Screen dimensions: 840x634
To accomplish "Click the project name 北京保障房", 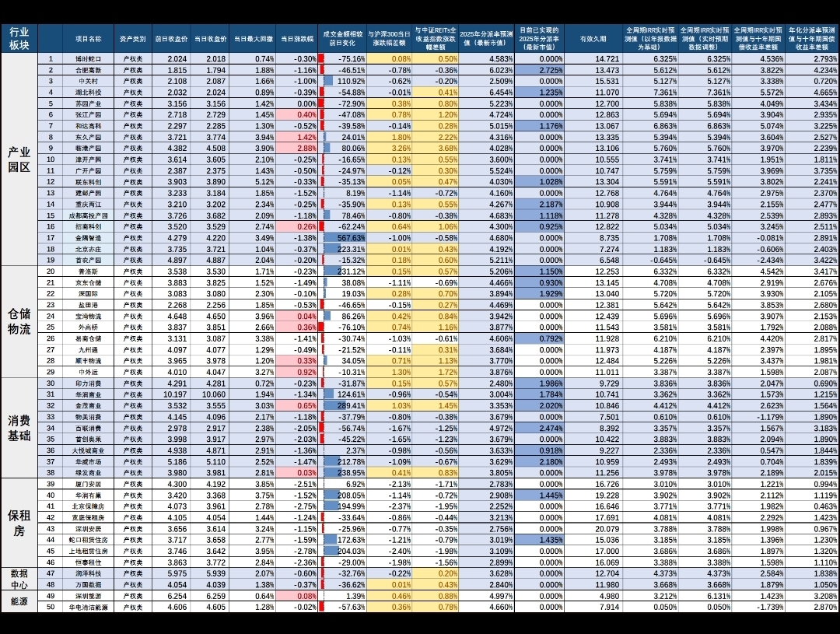I will 89,506.
